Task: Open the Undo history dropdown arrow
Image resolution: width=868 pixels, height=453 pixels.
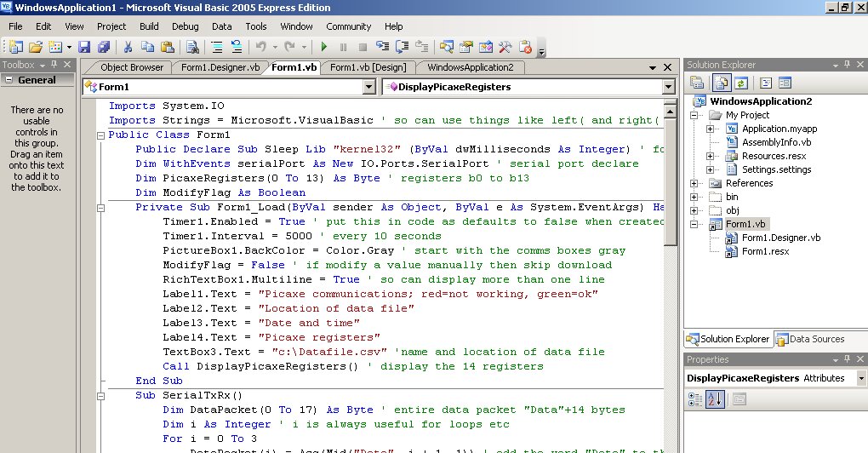Action: point(275,47)
